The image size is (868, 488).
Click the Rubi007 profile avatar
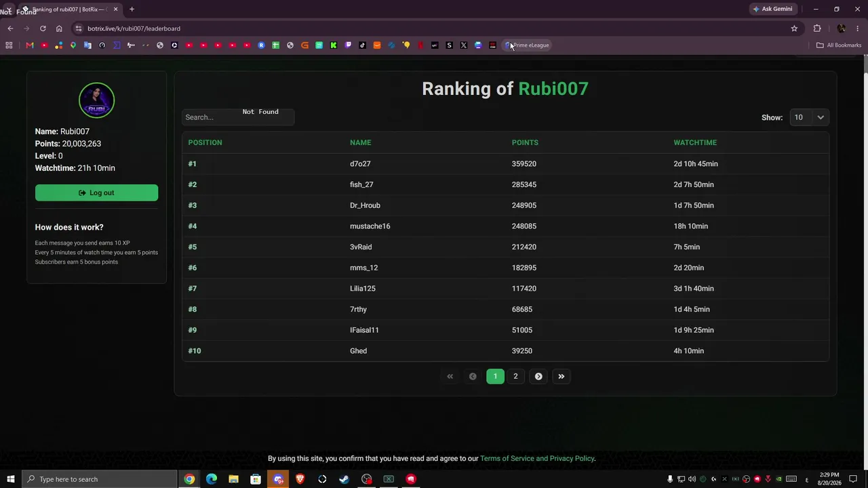click(x=96, y=100)
